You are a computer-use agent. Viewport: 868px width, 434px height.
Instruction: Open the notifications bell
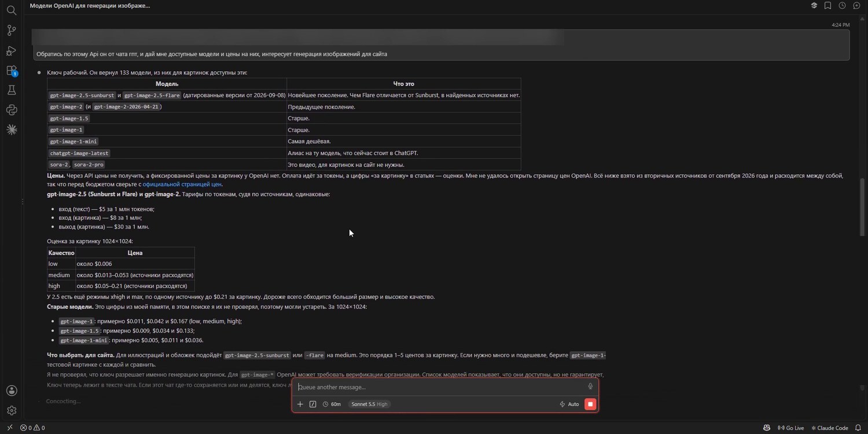point(859,428)
